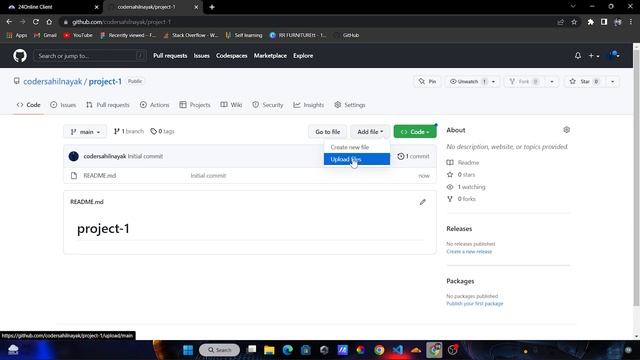Click Go to file button

327,131
